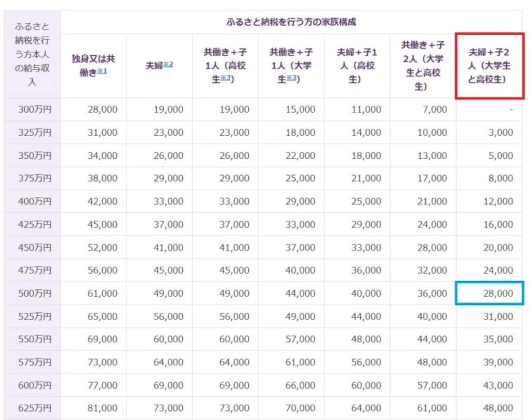This screenshot has width=531, height=420.
Task: Select the 400万円 income row label
Action: (x=35, y=202)
